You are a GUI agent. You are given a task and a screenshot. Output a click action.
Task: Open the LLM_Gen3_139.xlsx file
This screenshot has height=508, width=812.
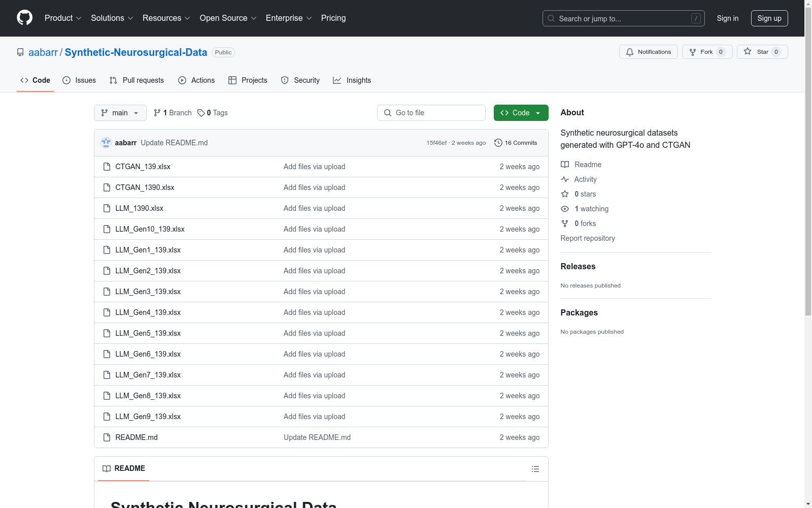[148, 292]
